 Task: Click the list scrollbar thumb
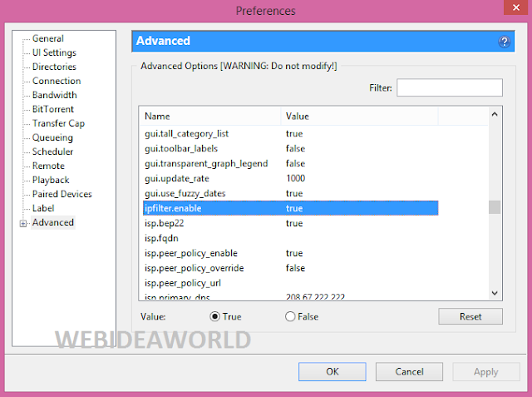coord(495,207)
